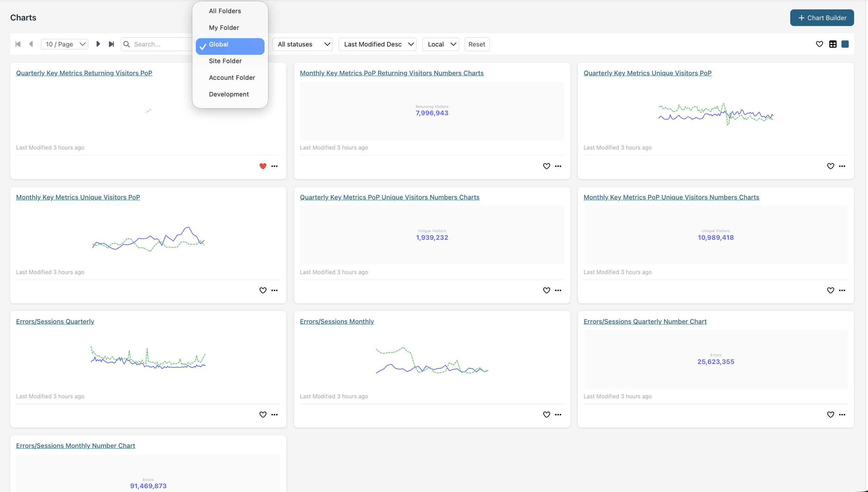
Task: Click the Unique Visitors 1,939,232 preview
Action: click(x=432, y=235)
